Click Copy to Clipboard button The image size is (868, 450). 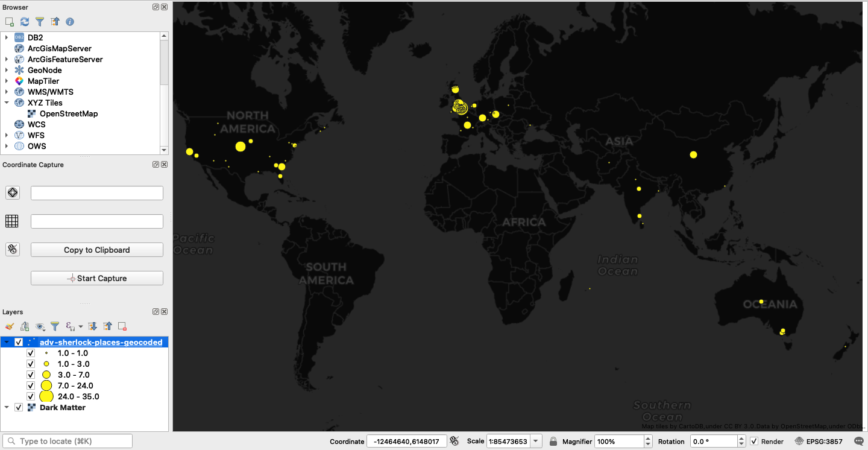pos(97,250)
